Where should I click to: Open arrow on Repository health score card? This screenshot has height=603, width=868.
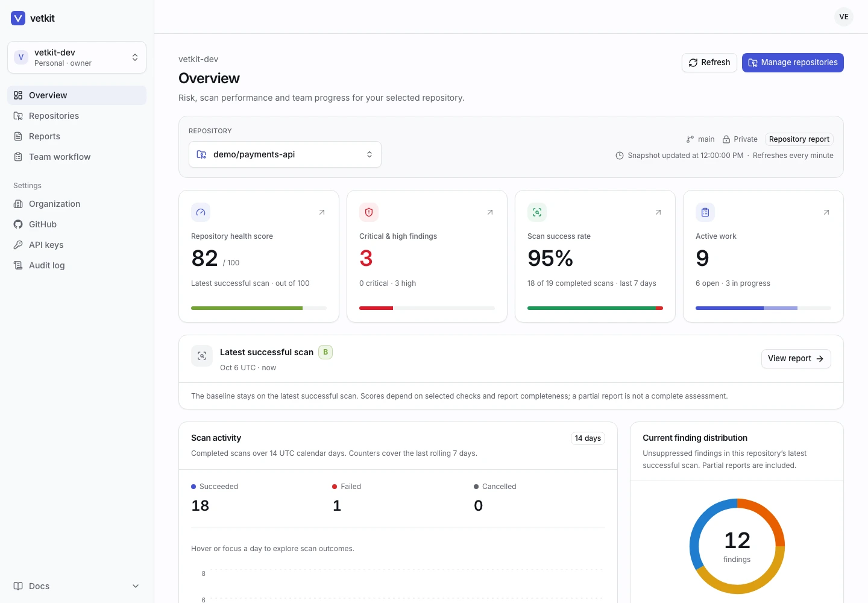click(x=322, y=212)
